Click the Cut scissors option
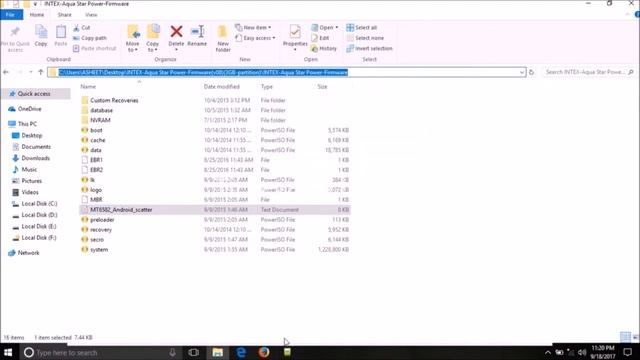 (x=81, y=28)
